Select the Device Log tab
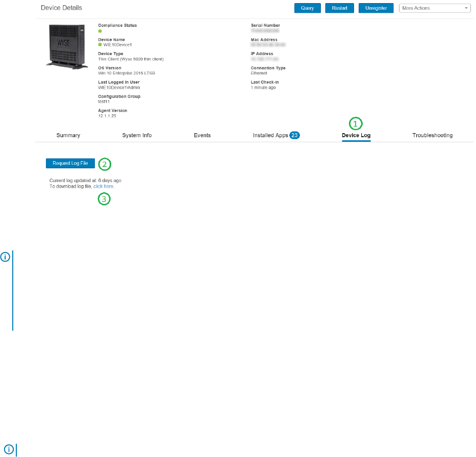This screenshot has height=457, width=476. (356, 135)
